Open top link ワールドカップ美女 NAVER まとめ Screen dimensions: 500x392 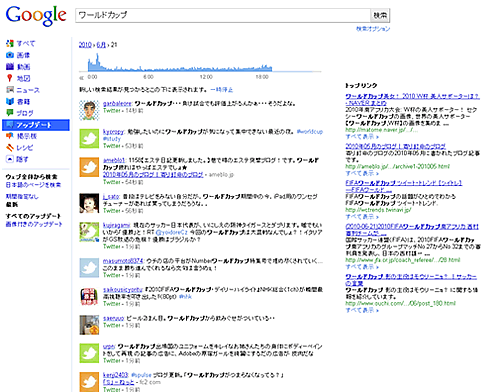click(x=412, y=100)
